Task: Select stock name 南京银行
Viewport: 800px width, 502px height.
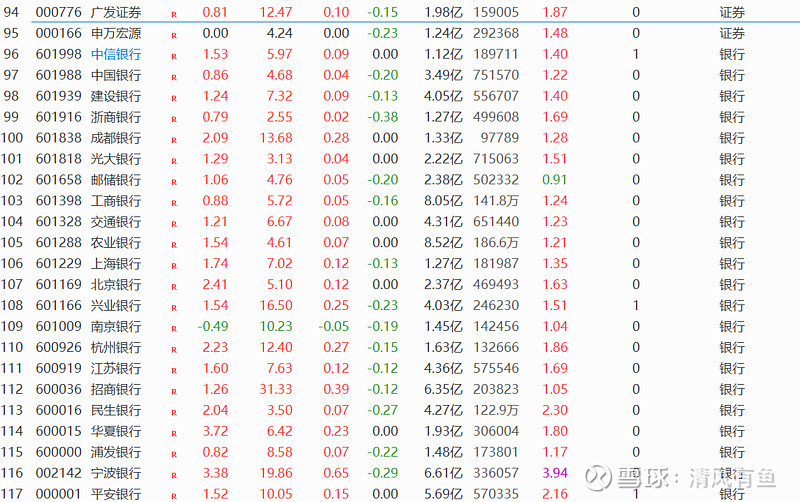Action: click(116, 326)
